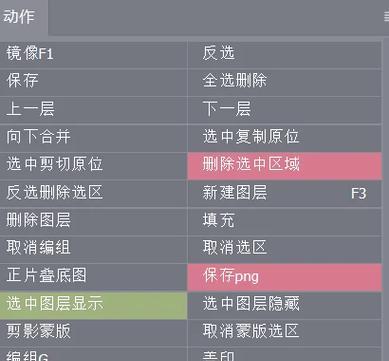The image size is (389, 361).
Task: Click the green 选中图层显示 action
Action: click(93, 305)
